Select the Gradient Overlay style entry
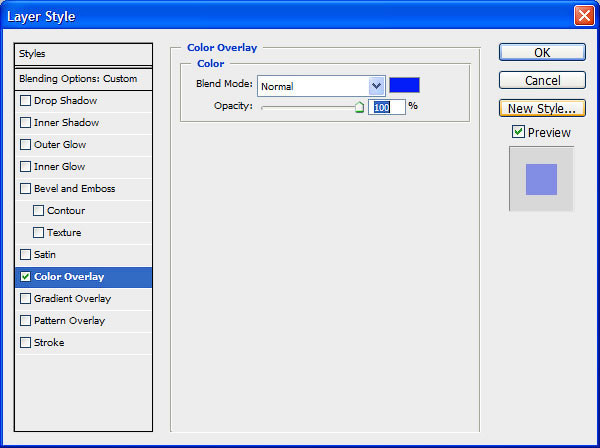600x448 pixels. [83, 298]
